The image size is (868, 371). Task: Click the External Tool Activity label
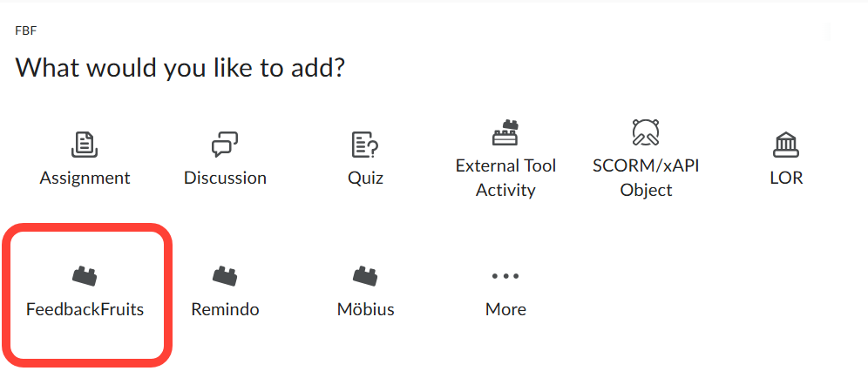[x=505, y=178]
